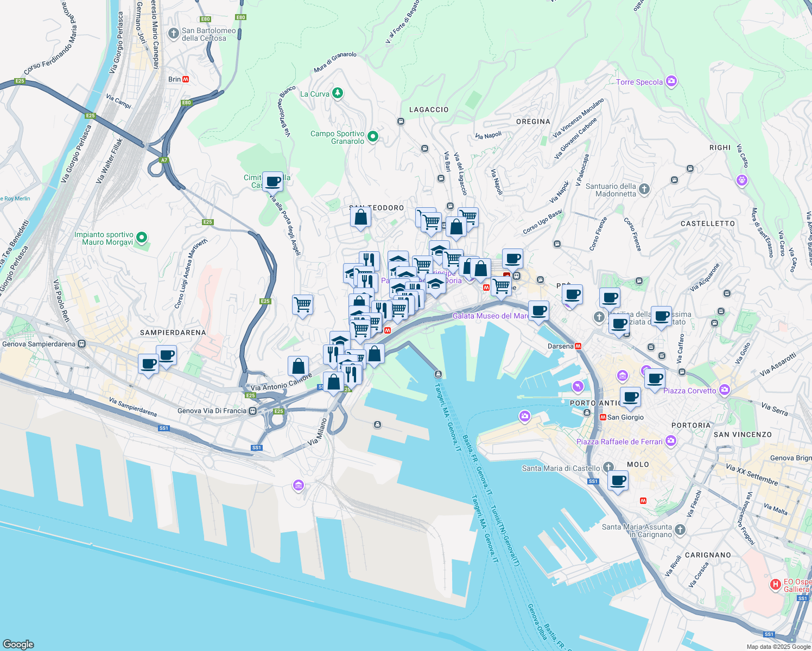Open the Torre Specola marker
The image size is (812, 651).
pyautogui.click(x=671, y=81)
